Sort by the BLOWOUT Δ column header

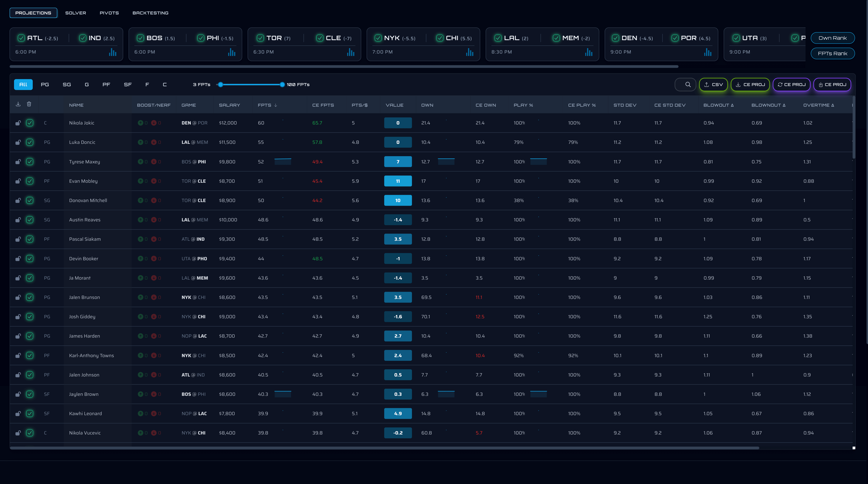[x=718, y=105]
